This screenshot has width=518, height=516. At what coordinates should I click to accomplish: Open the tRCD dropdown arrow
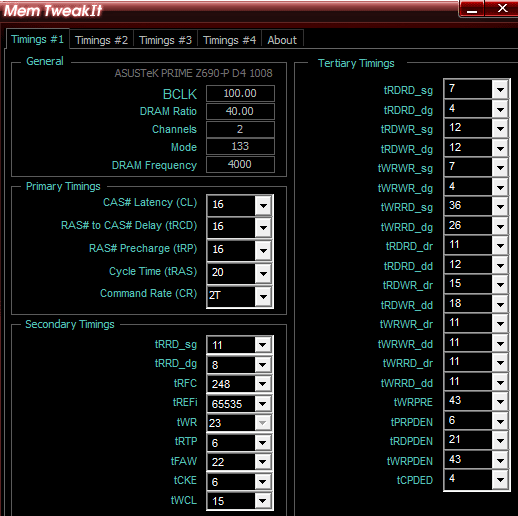coord(263,228)
